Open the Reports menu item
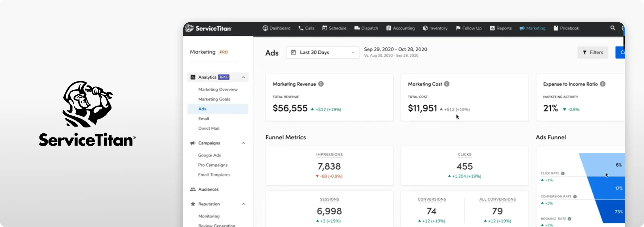Viewport: 644px width, 227px height. (501, 28)
